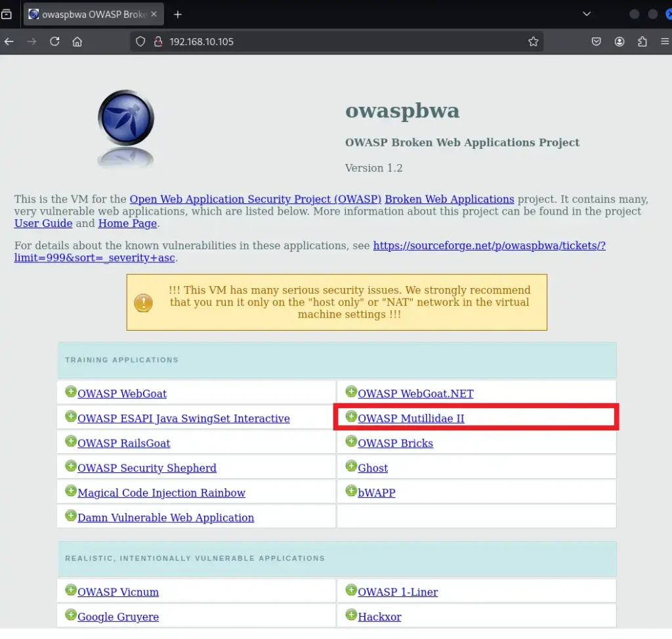Follow the Open Web Application Security Project link
This screenshot has height=639, width=672.
coord(255,199)
